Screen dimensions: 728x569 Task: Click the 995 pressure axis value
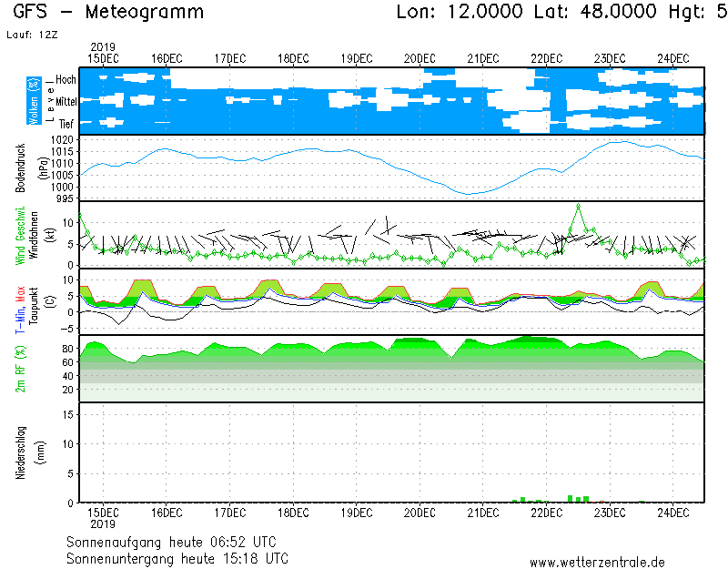(x=65, y=198)
